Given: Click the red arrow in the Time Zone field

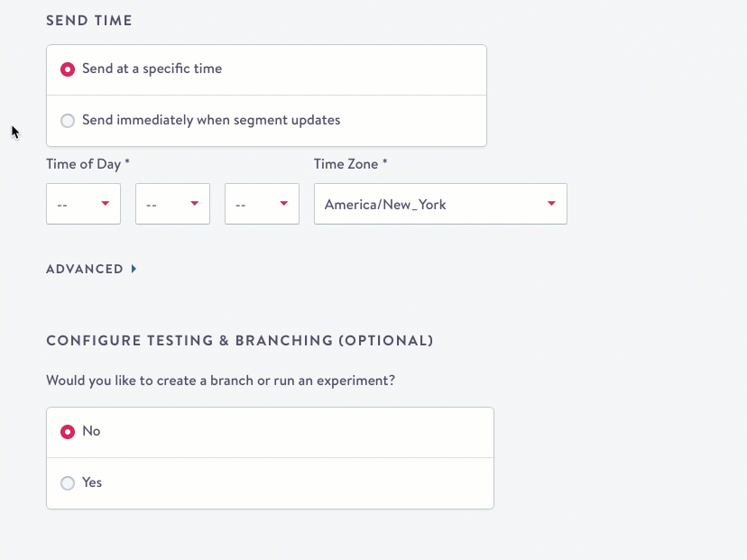Looking at the screenshot, I should [551, 204].
